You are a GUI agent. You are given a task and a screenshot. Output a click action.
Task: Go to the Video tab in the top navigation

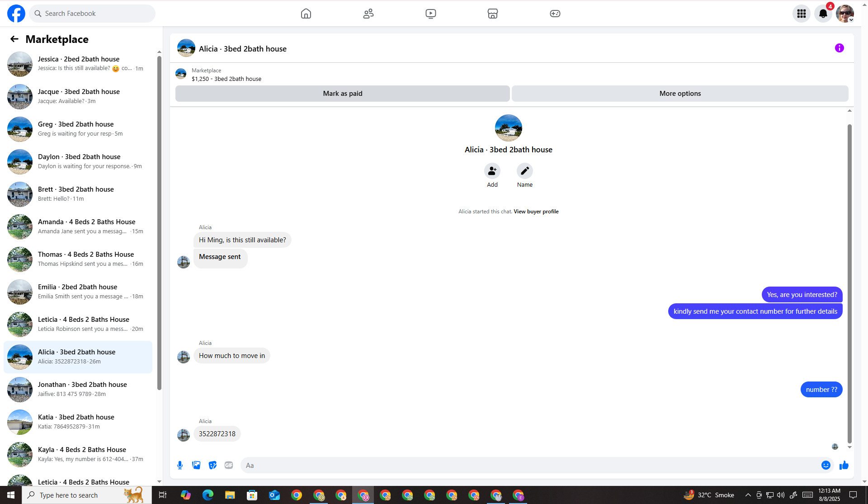pos(430,14)
